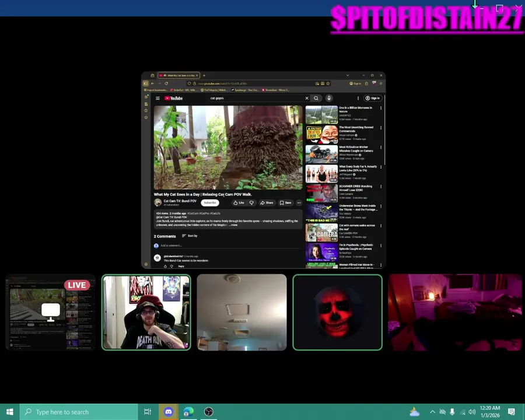Click the YouTube Sign in button

[373, 98]
